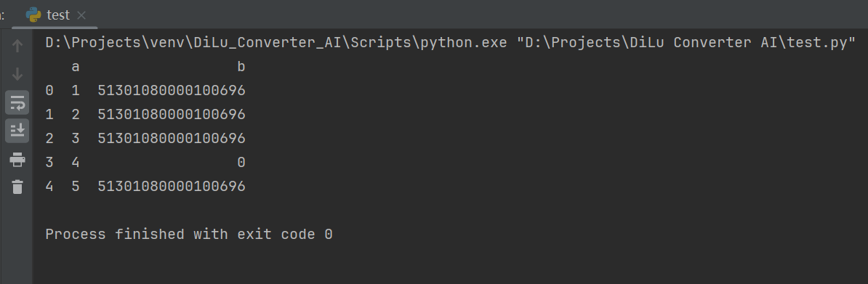Click the Process finished with exit code line

click(189, 234)
